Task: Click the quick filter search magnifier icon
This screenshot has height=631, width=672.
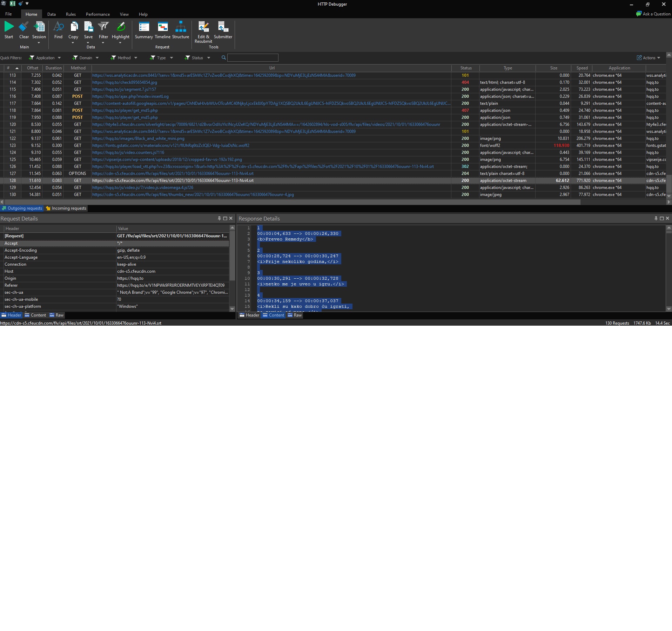Action: coord(224,57)
